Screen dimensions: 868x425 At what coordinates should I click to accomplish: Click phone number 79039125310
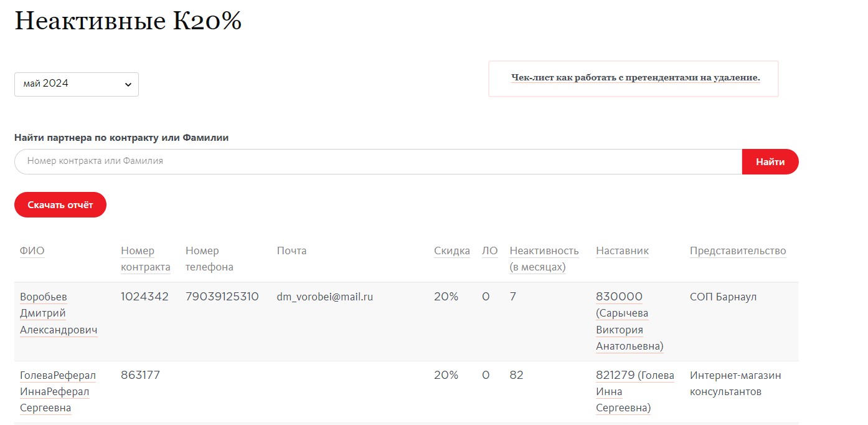(222, 297)
